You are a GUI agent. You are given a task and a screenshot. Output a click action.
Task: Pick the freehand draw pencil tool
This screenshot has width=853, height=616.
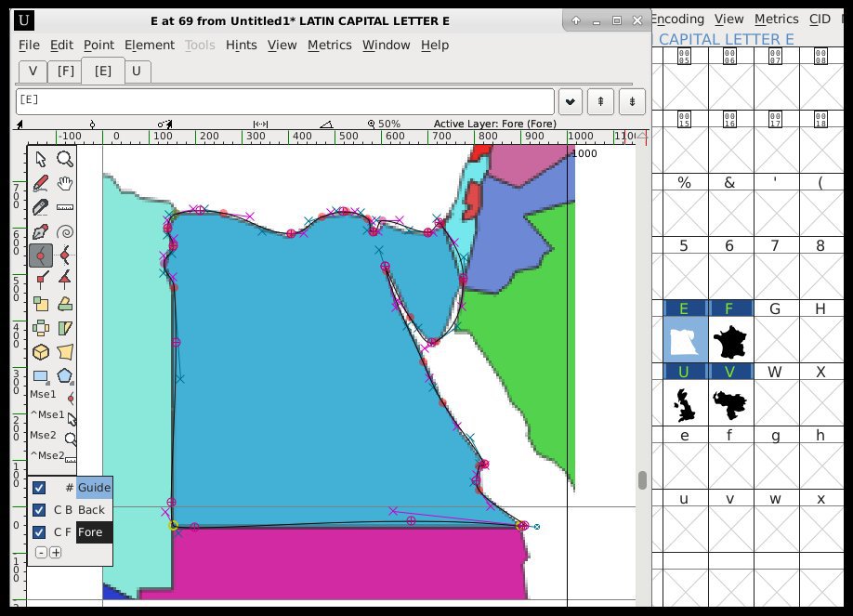pyautogui.click(x=41, y=183)
